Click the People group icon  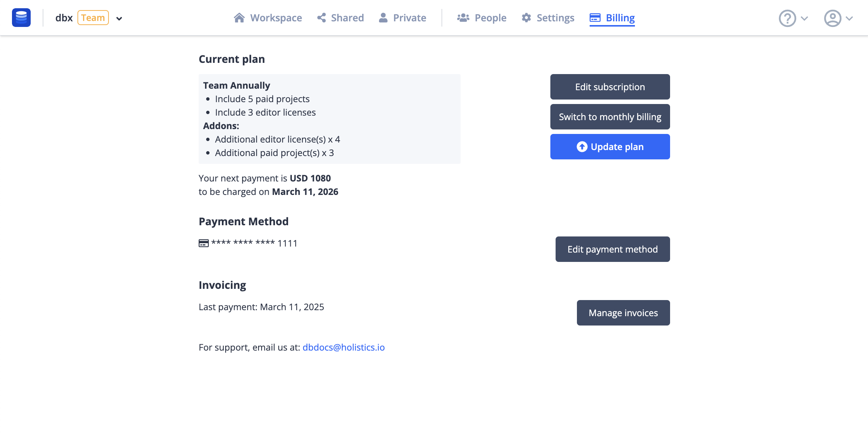(x=463, y=18)
